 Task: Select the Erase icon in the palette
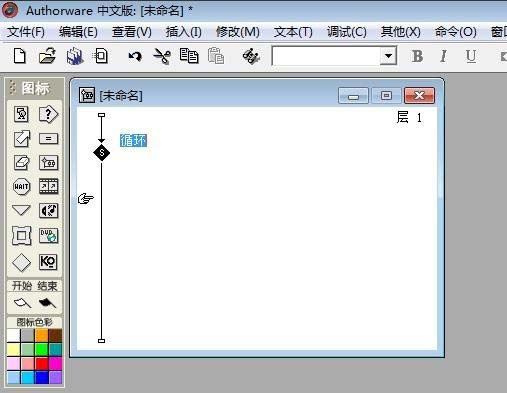(22, 163)
